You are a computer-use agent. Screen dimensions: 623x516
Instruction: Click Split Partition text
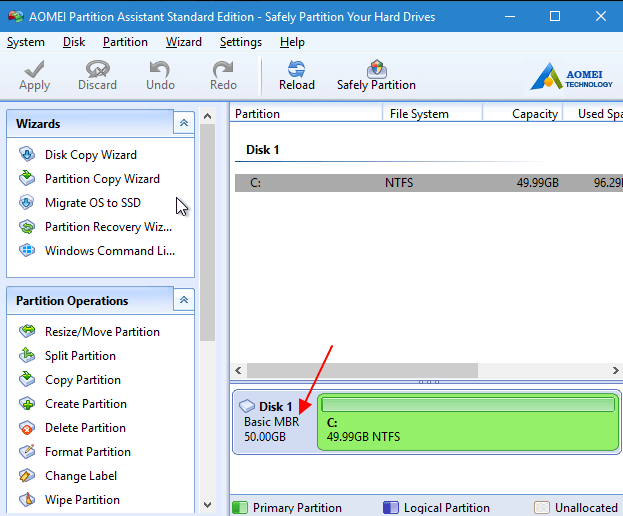80,356
